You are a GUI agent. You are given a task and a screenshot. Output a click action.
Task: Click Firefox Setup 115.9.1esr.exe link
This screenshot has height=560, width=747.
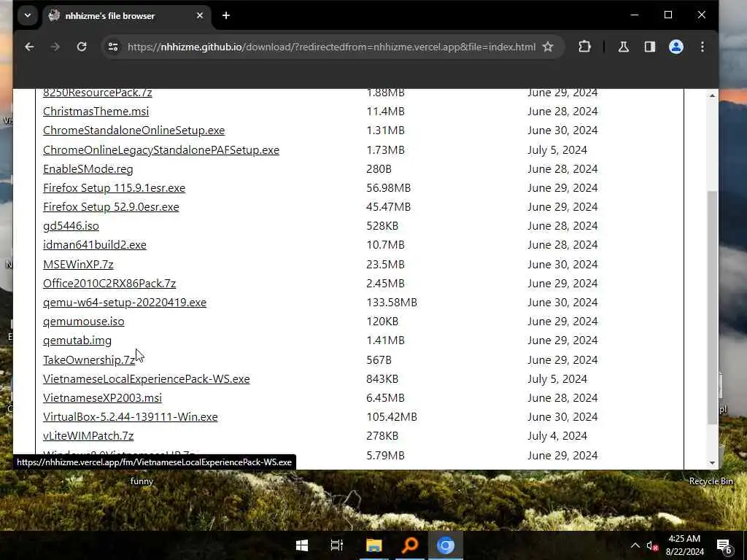pos(114,188)
